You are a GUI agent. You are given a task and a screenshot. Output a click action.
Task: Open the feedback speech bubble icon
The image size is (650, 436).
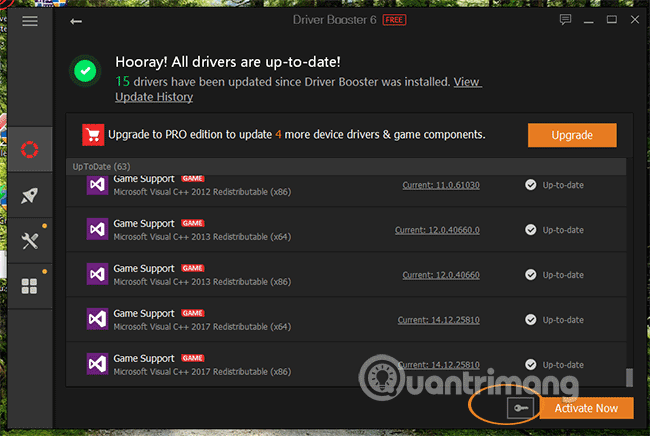tap(566, 20)
